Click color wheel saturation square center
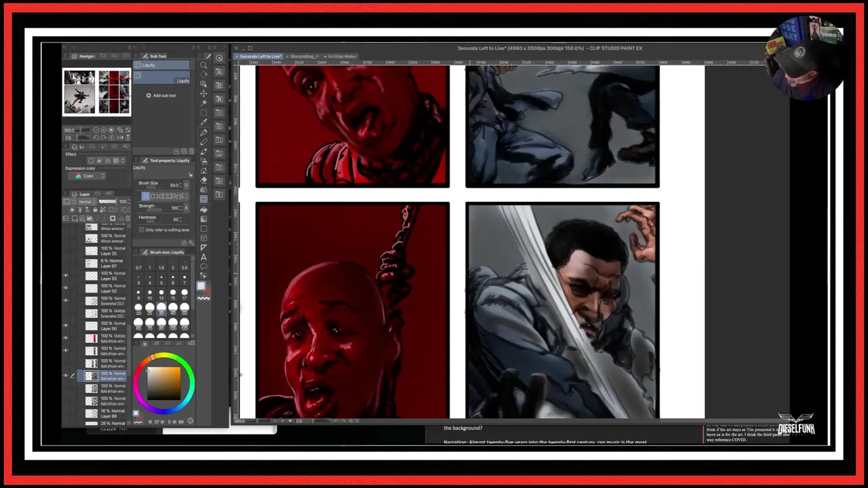The image size is (868, 488). [x=164, y=383]
